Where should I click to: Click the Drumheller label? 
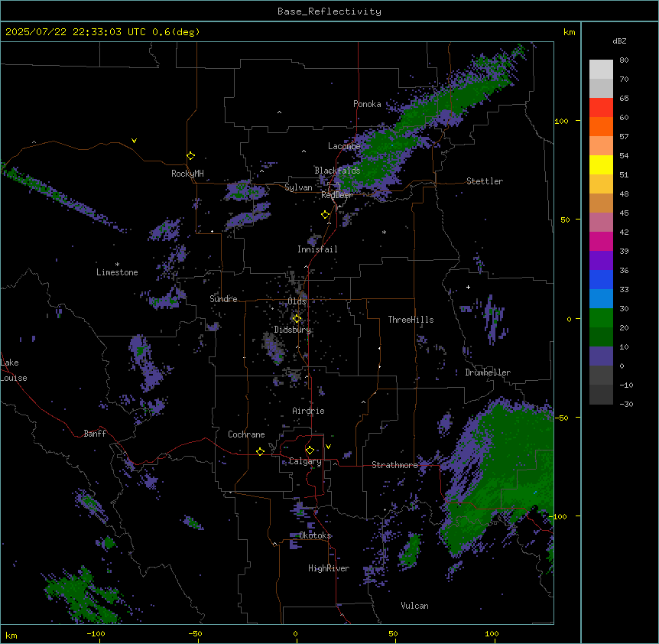488,372
